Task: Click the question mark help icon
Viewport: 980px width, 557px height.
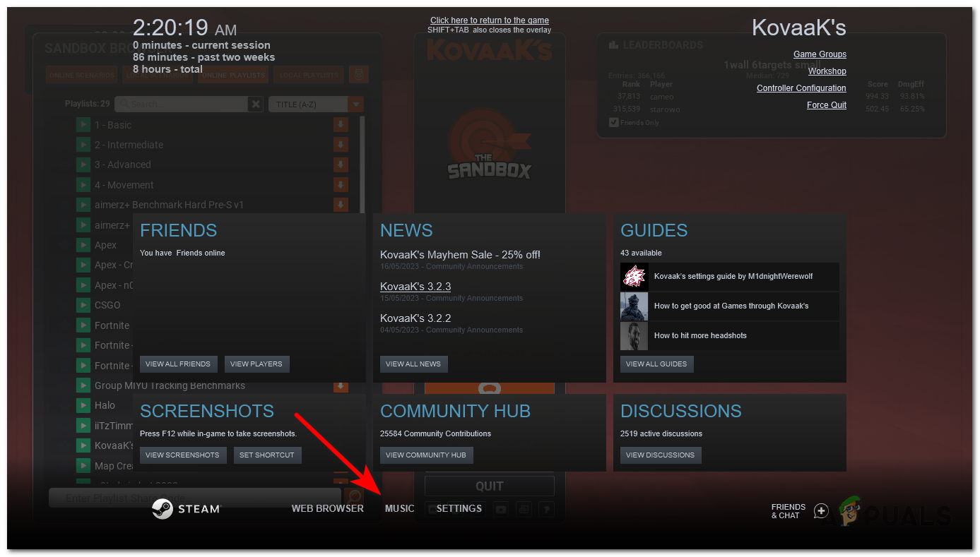Action: point(546,509)
